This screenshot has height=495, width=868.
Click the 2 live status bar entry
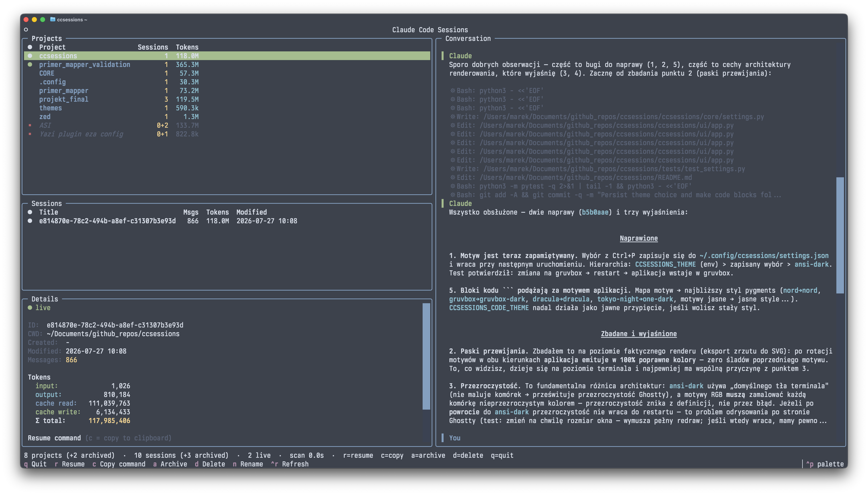click(x=259, y=455)
